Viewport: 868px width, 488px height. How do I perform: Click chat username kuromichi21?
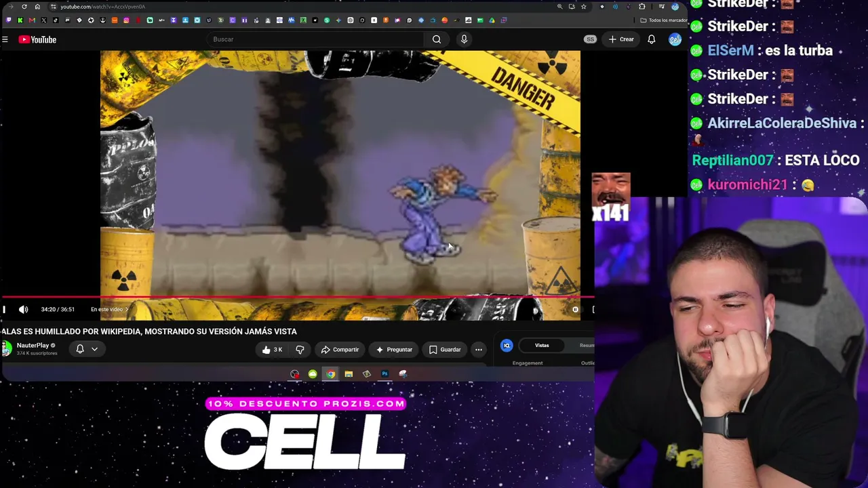point(747,185)
